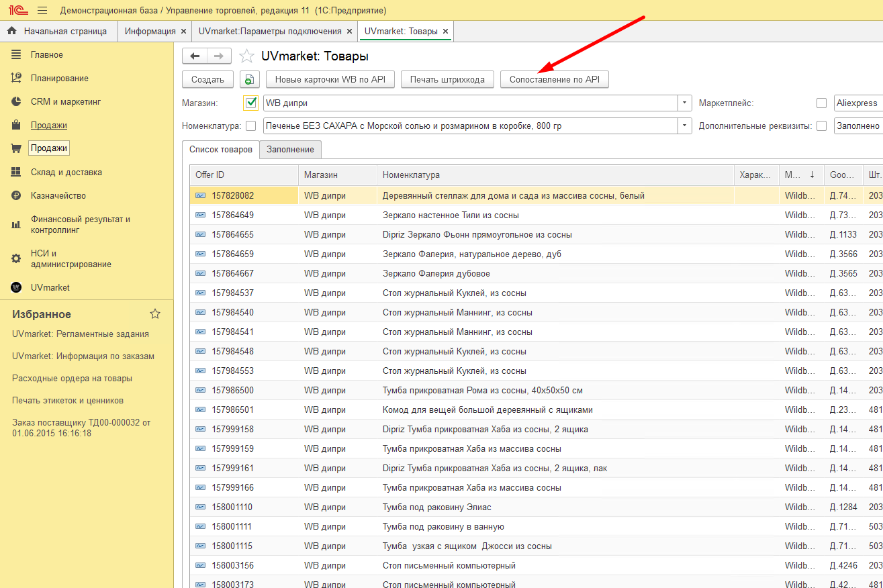Screen dimensions: 883x588
Task: Add UVmarket: Товары page to favorites
Action: tap(247, 56)
